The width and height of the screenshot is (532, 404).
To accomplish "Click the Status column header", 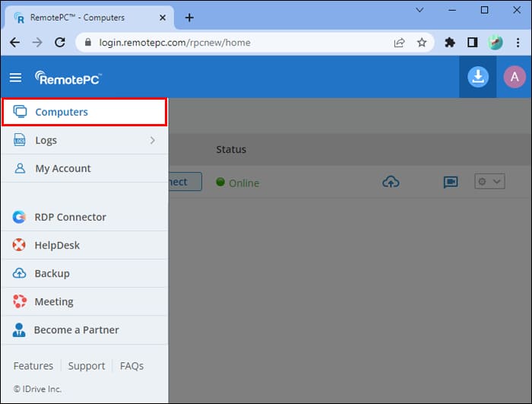I will (x=231, y=150).
